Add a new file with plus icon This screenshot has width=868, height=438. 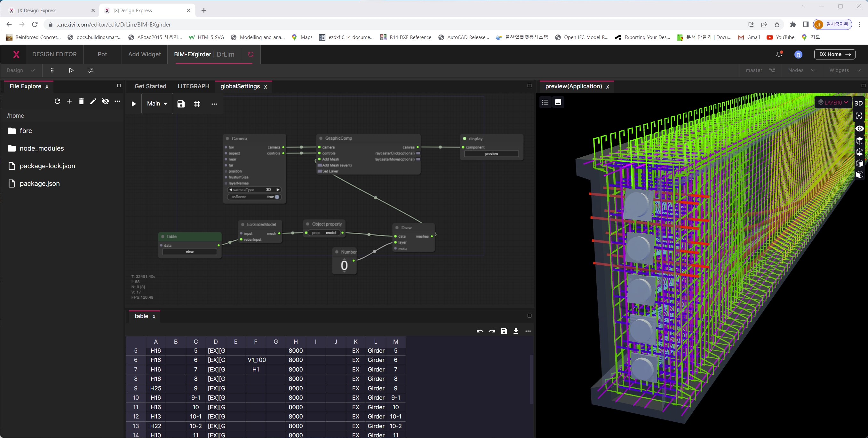[69, 101]
